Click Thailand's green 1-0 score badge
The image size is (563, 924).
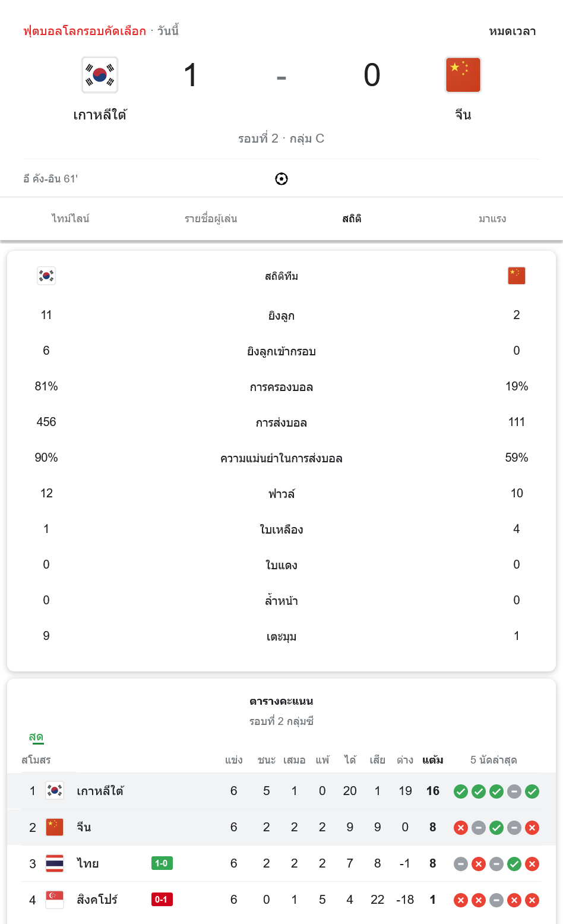[x=162, y=863]
